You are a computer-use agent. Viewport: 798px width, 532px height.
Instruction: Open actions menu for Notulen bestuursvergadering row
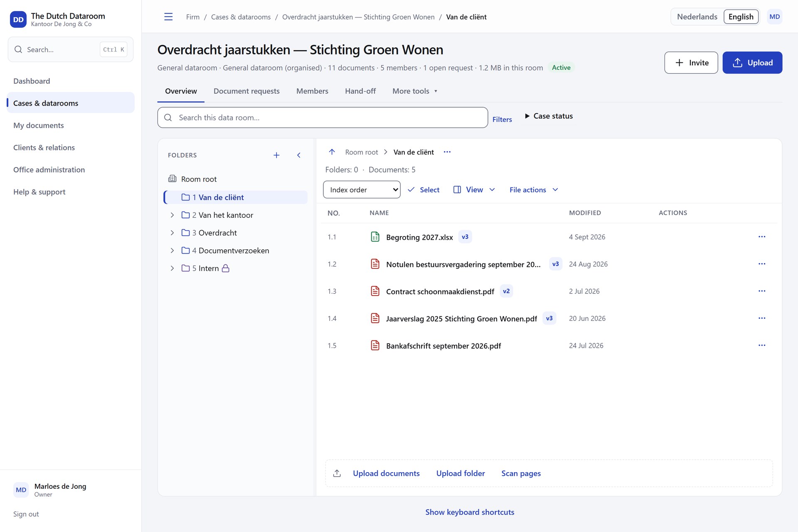(762, 264)
